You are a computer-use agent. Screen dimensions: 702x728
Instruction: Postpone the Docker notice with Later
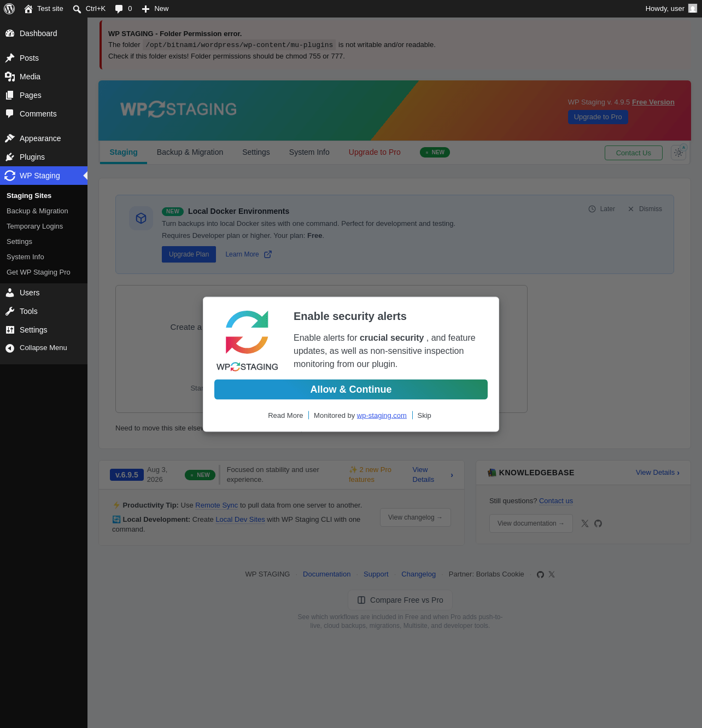coord(601,209)
